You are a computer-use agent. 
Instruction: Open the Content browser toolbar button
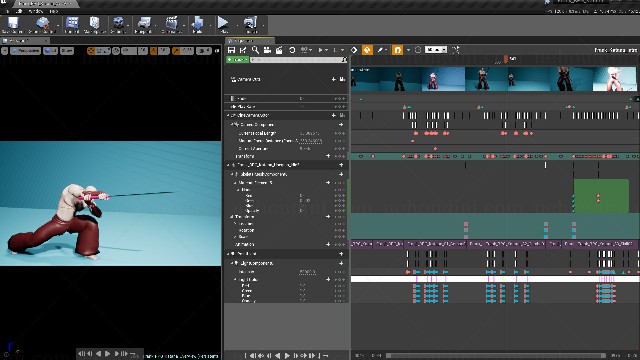[72, 25]
